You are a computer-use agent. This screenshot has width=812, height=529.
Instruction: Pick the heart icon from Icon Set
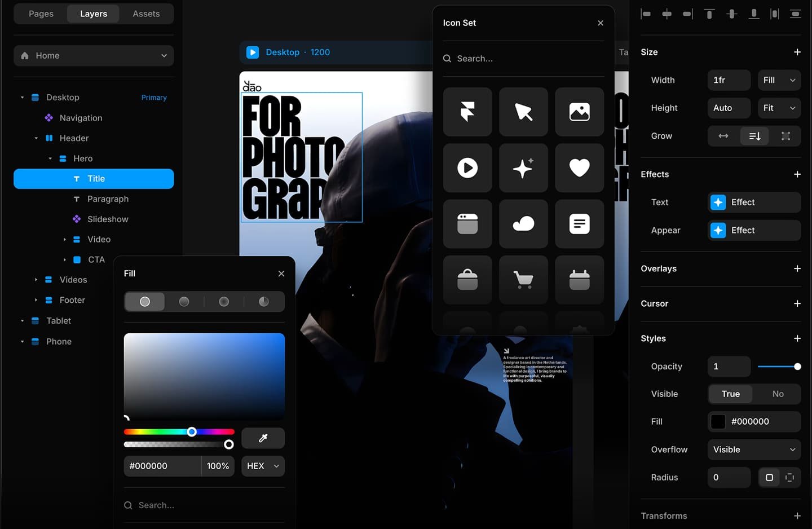(579, 168)
